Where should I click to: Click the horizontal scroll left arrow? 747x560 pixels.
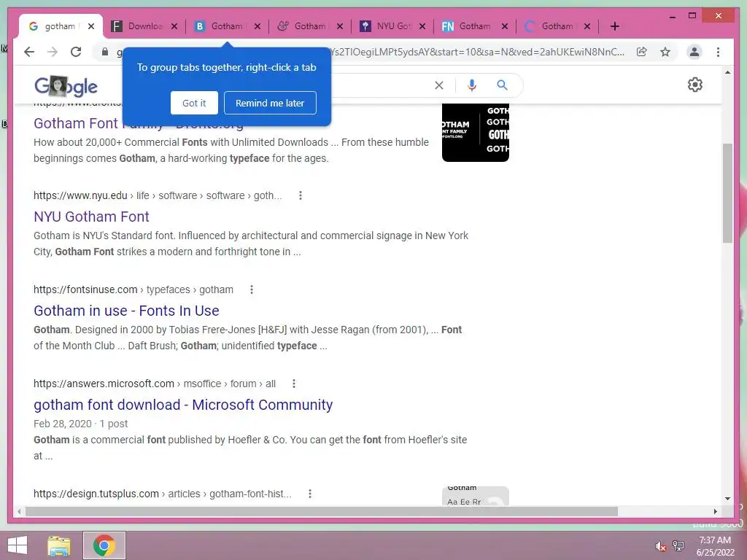(x=19, y=511)
